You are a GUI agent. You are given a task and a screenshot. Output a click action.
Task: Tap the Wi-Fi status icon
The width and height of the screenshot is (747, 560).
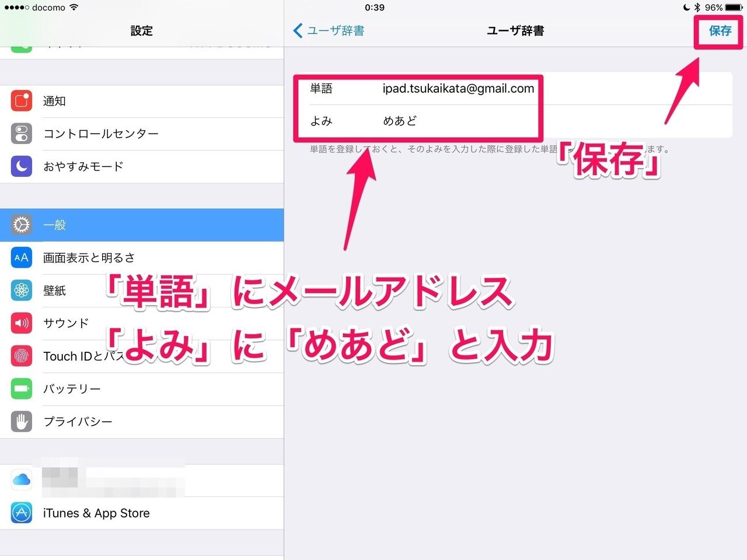pyautogui.click(x=74, y=8)
